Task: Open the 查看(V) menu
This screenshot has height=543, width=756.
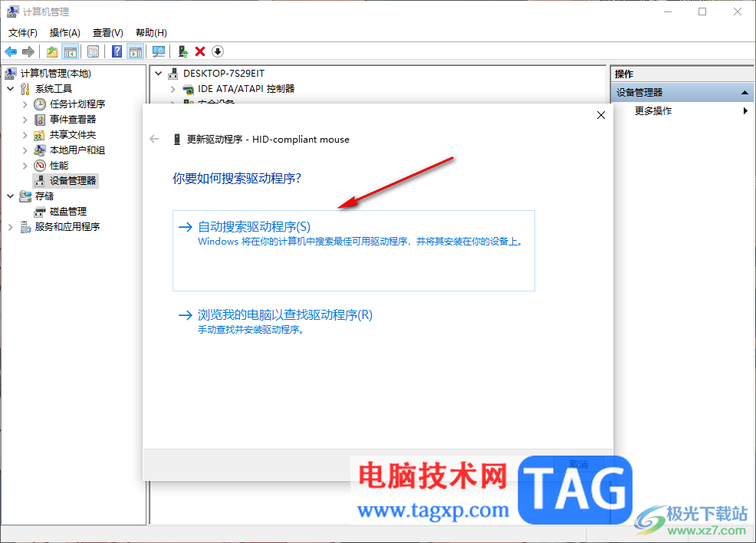Action: click(108, 33)
